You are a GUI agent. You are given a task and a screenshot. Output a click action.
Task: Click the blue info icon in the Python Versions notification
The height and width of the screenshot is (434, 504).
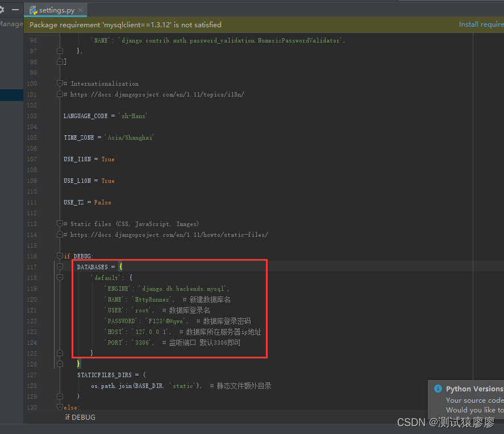pos(438,389)
